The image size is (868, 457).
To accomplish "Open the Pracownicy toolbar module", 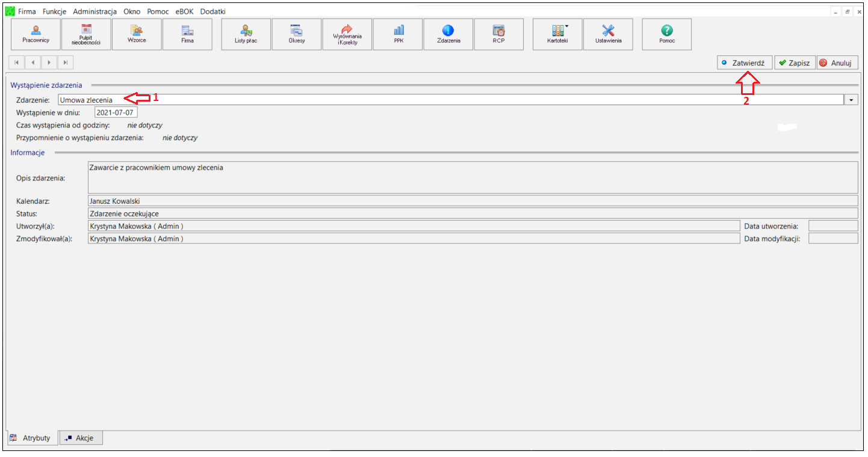I will click(x=36, y=34).
